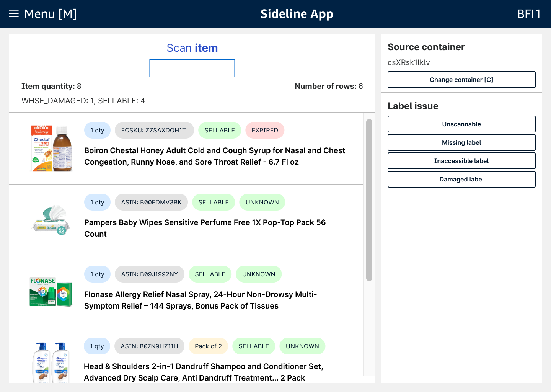Click the ASIN: B09J1992NY tag
This screenshot has height=392, width=551.
(150, 274)
